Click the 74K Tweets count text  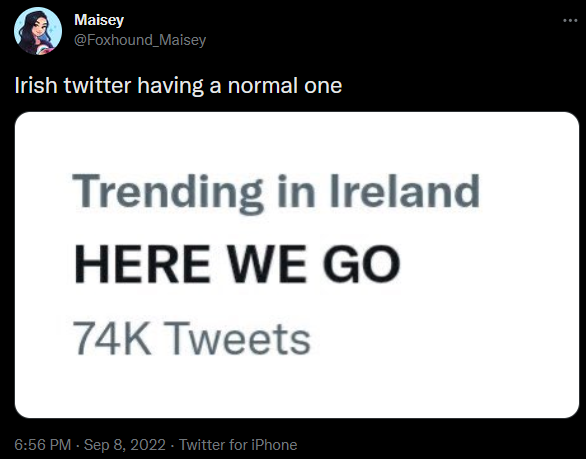point(191,339)
